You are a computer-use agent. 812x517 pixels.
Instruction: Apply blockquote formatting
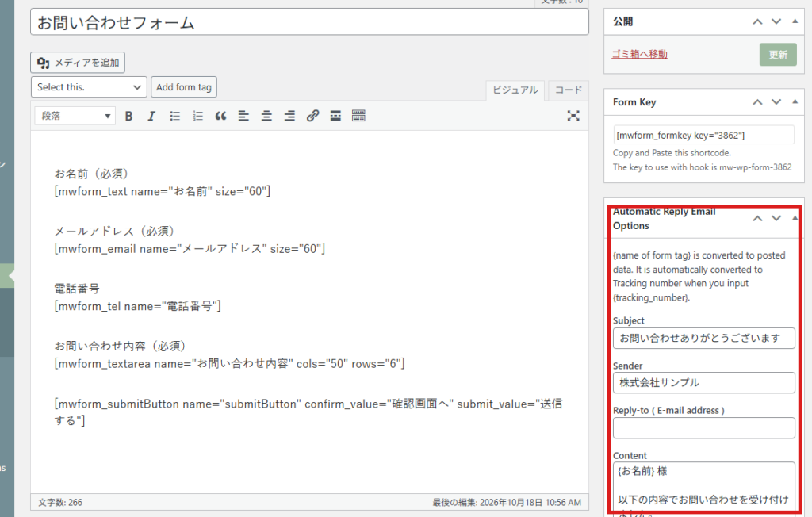point(220,116)
